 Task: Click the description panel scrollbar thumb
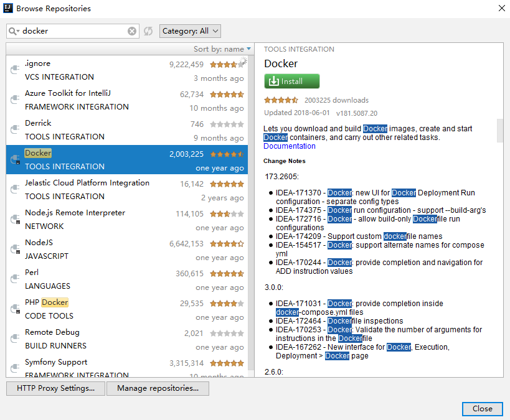500,131
